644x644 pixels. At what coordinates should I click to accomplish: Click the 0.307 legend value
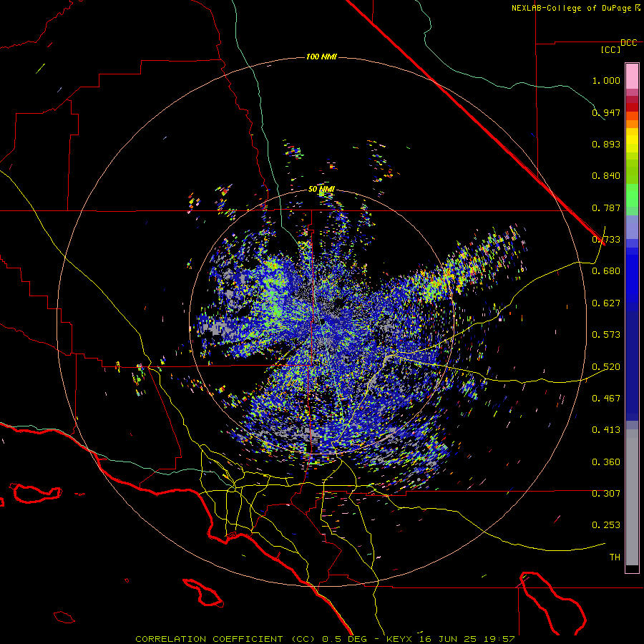(606, 494)
